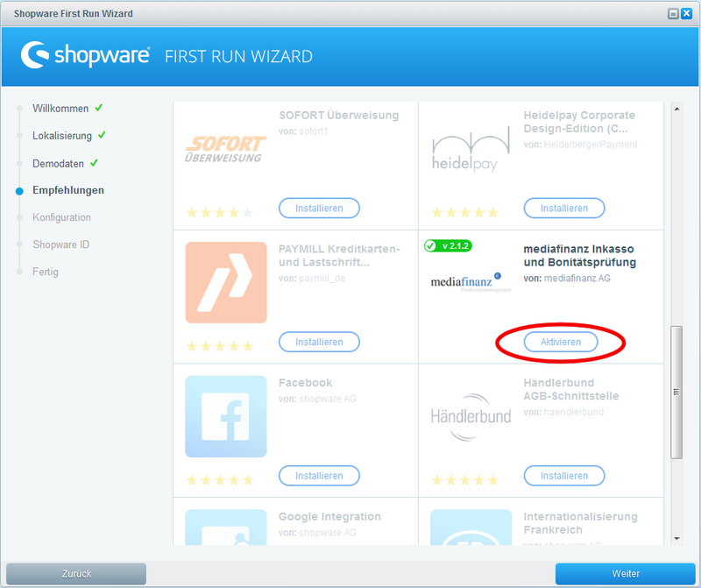Click the Facebook star rating
This screenshot has height=588, width=701.
(220, 480)
